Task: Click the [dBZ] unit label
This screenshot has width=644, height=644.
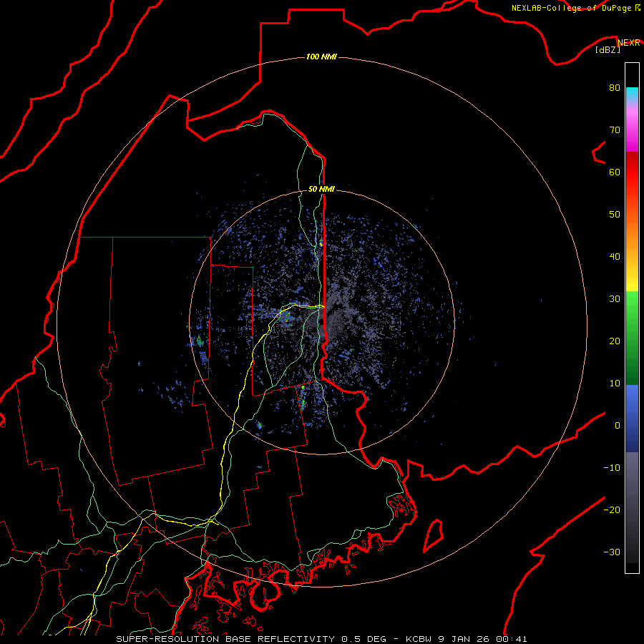Action: pos(608,49)
